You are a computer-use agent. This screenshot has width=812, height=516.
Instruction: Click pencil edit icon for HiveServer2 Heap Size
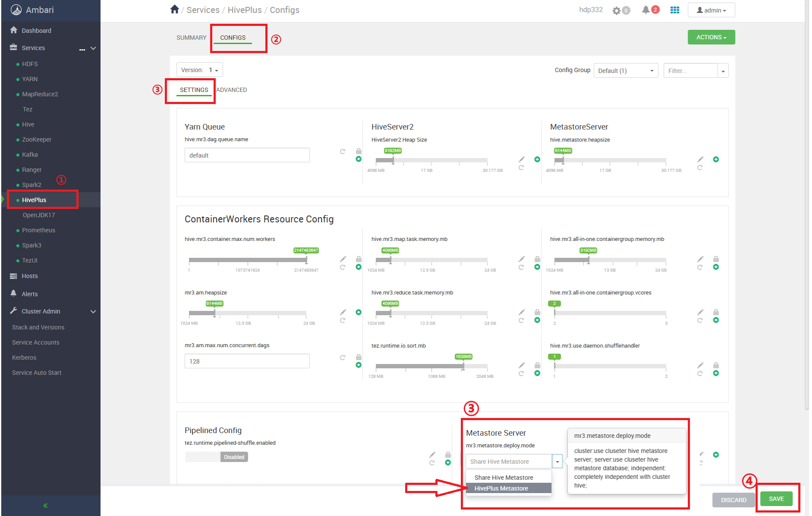tap(522, 159)
